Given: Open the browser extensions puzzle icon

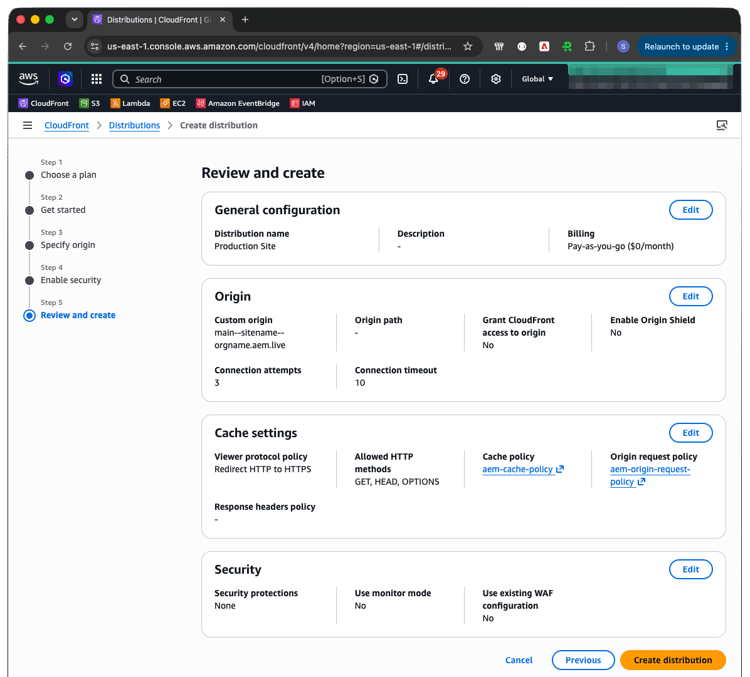Looking at the screenshot, I should [x=590, y=46].
